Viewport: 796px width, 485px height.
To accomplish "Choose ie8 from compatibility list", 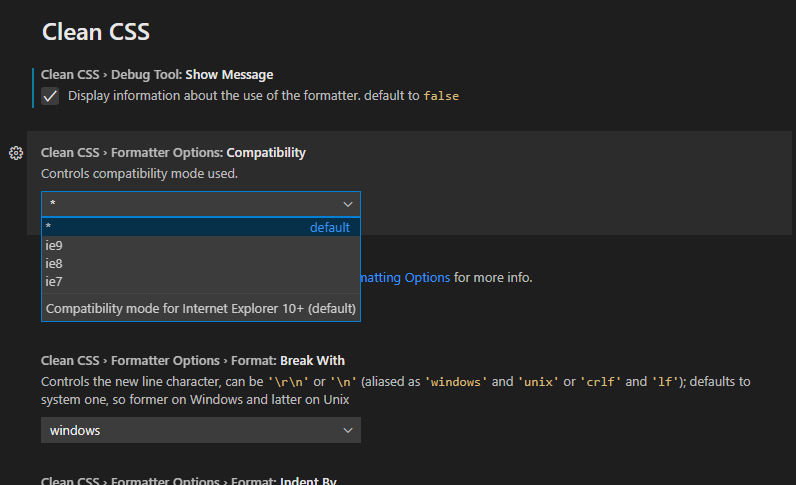I will point(201,264).
